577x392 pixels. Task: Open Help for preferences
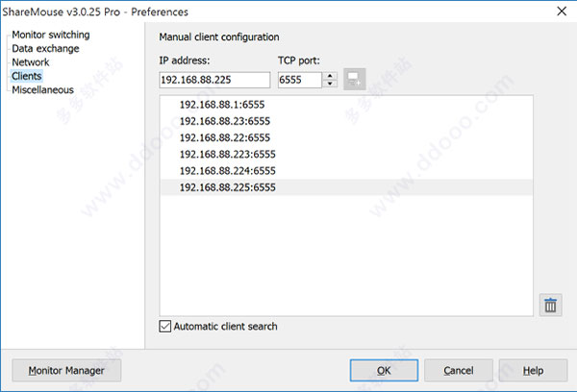pos(533,370)
